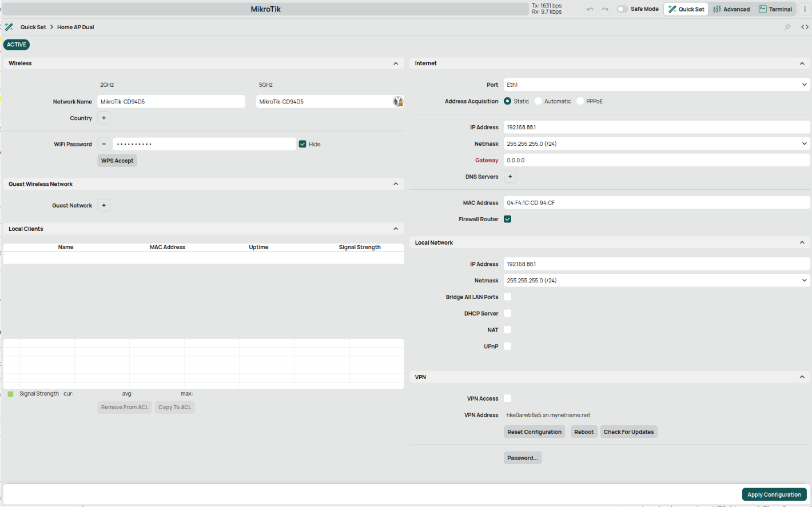Click the Reboot button

pyautogui.click(x=584, y=432)
